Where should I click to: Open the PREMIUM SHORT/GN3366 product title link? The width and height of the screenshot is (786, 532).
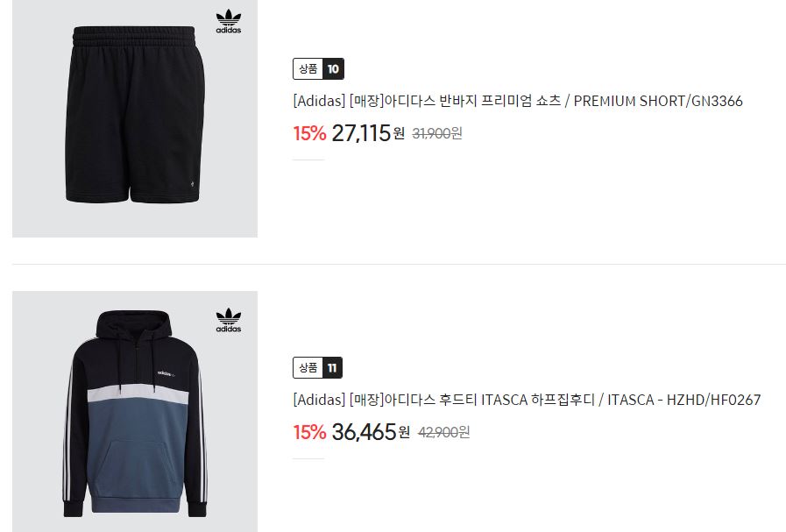pyautogui.click(x=518, y=101)
